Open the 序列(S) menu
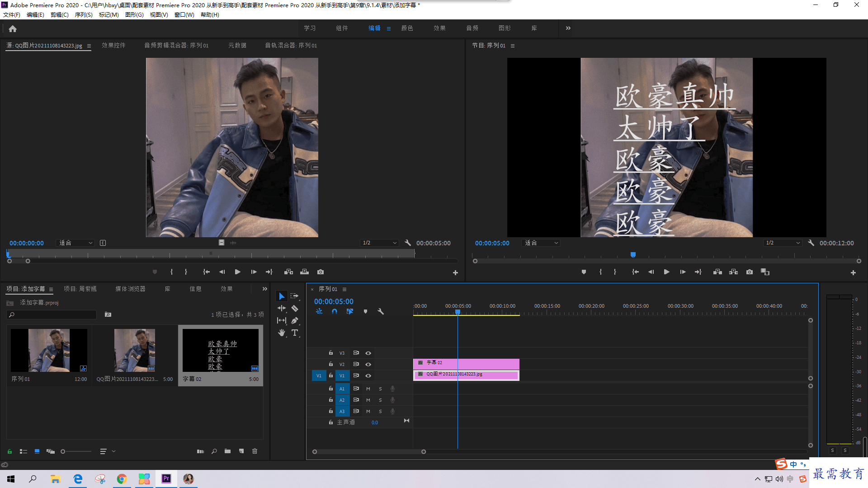The height and width of the screenshot is (488, 868). tap(84, 15)
